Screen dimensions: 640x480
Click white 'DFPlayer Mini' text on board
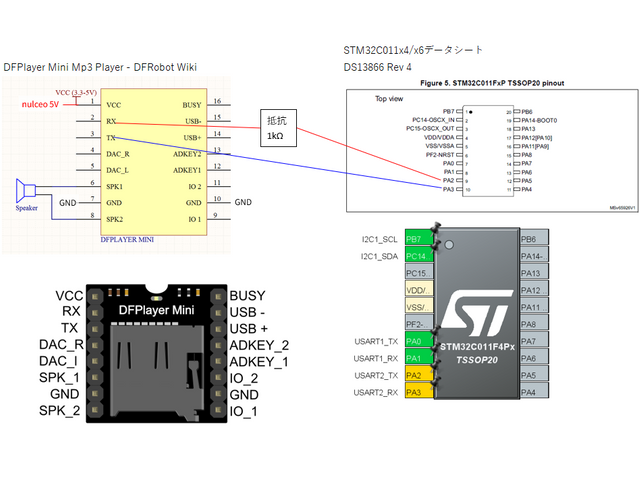coord(156,310)
